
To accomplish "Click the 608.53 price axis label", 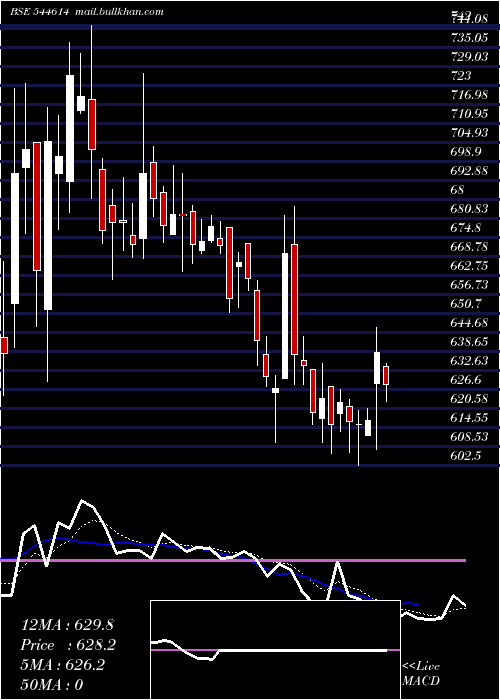I will pos(469,436).
